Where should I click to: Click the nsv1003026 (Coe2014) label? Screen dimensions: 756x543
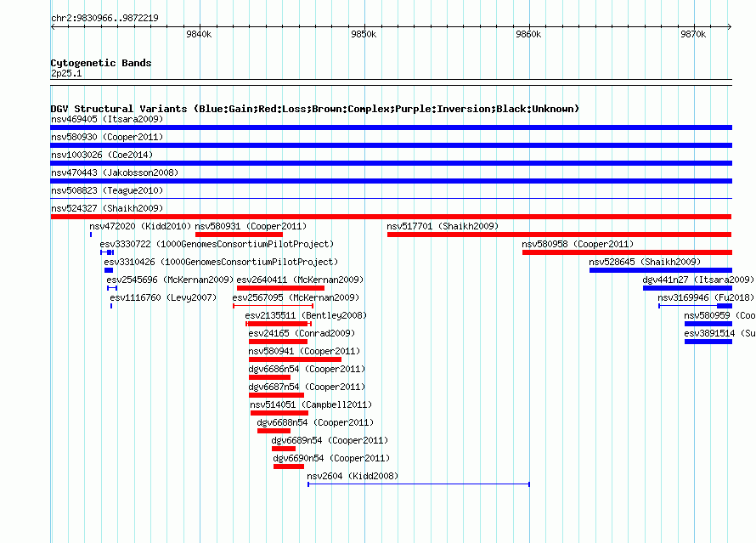click(102, 155)
